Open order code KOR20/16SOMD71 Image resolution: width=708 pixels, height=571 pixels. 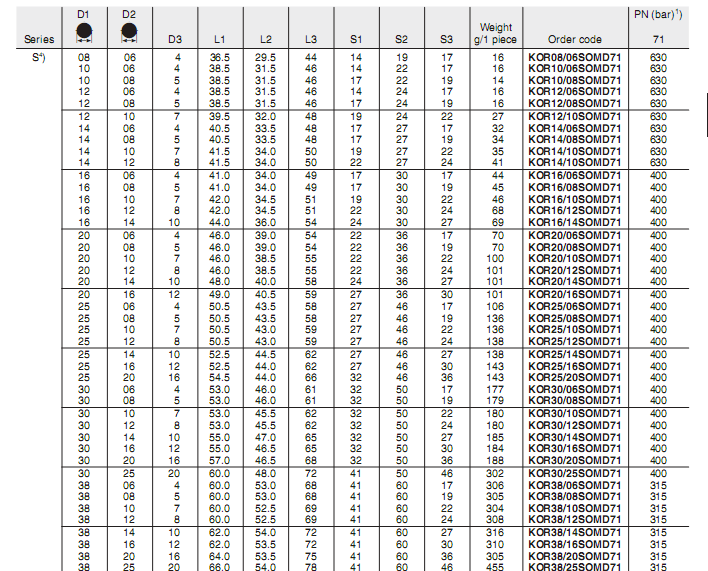573,295
